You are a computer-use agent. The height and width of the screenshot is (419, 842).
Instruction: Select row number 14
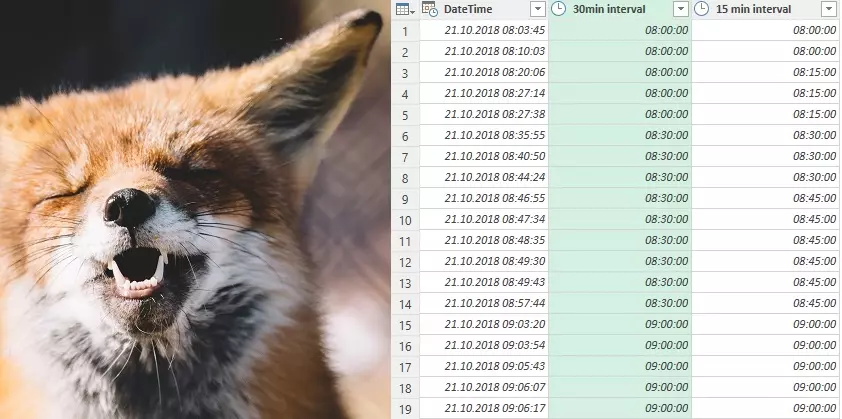[x=405, y=304]
